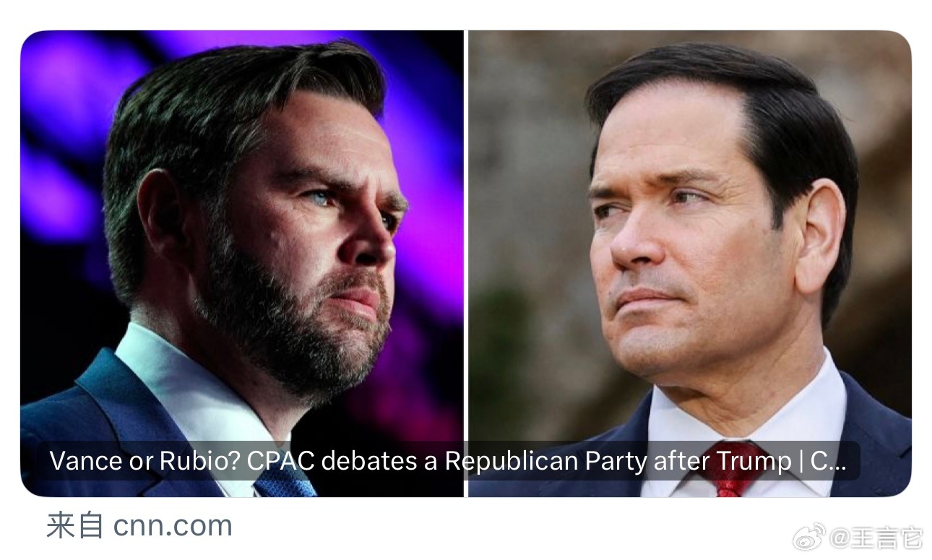Image resolution: width=932 pixels, height=560 pixels.
Task: Open the @王言官 username watermark
Action: [x=876, y=538]
